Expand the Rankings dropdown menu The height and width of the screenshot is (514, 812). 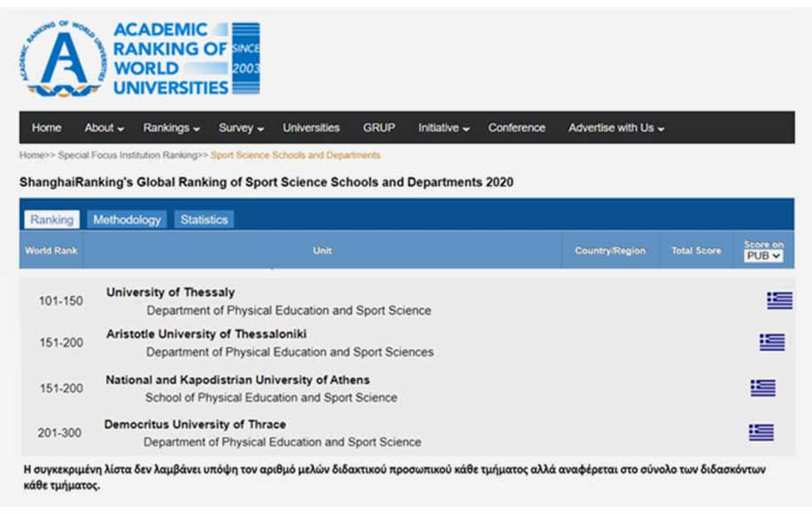[x=172, y=128]
